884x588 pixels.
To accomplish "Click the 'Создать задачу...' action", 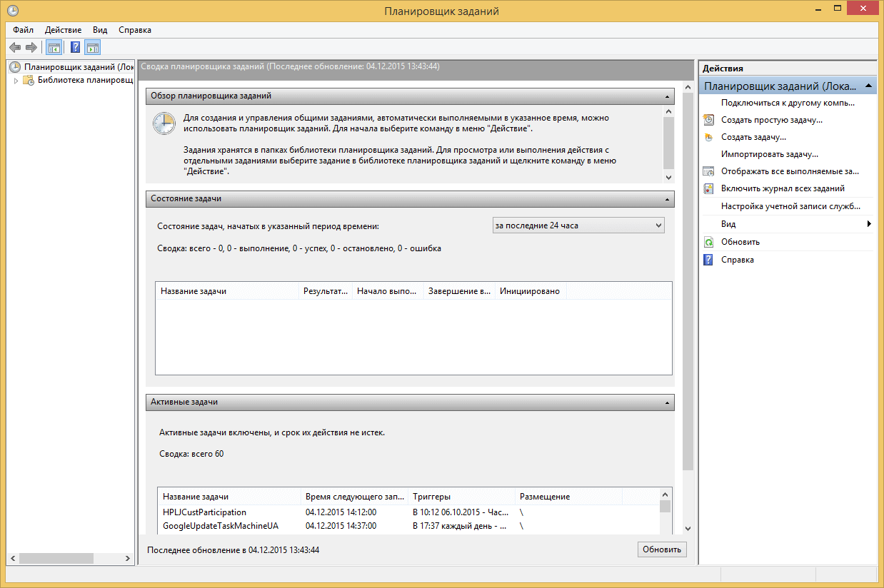I will 753,137.
